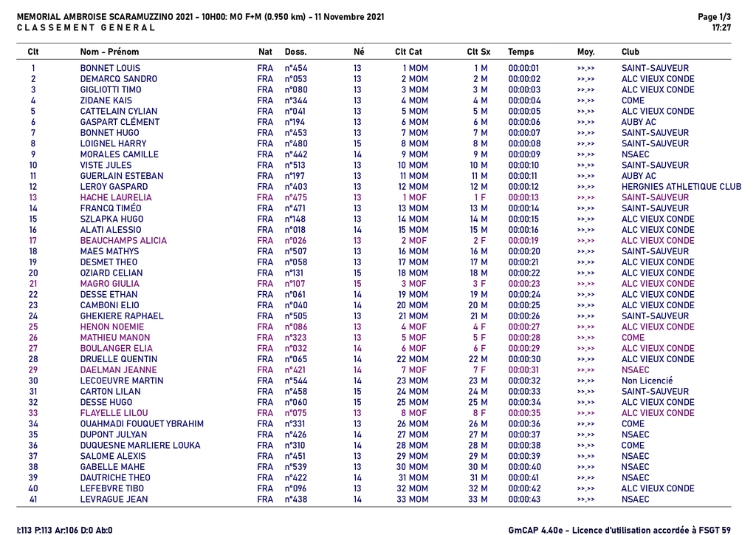Click the Non Licencié club entry
Screen dimensions: 756x535
[647, 381]
